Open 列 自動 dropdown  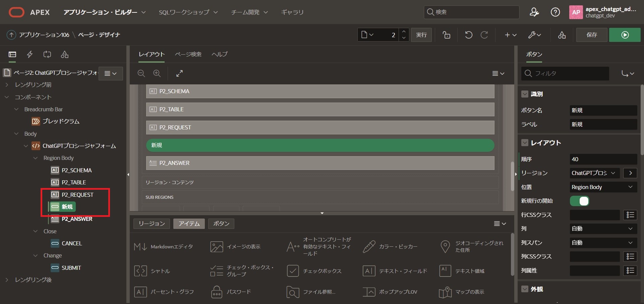tap(603, 229)
